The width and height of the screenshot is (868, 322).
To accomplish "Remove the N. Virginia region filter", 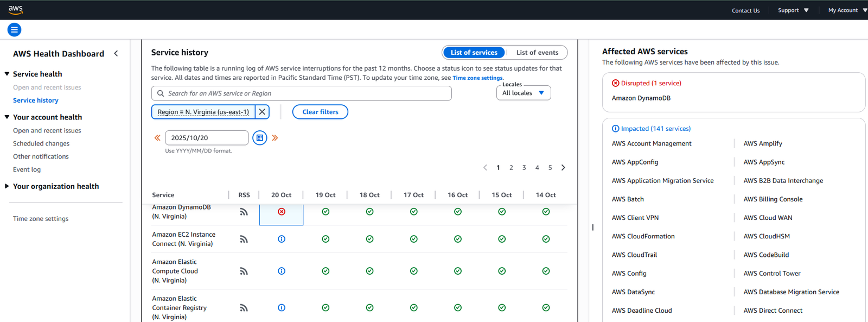I will [262, 112].
